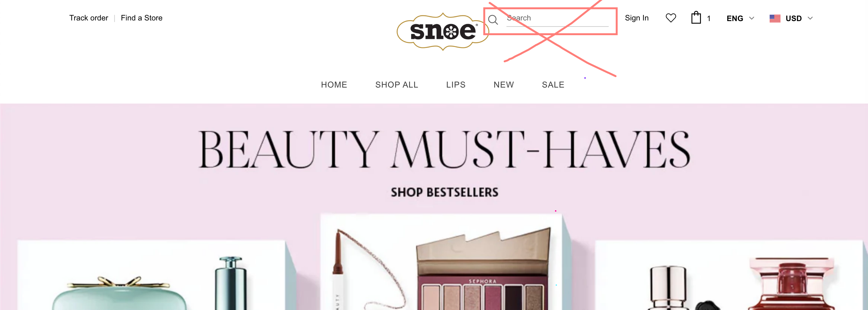Image resolution: width=868 pixels, height=310 pixels.
Task: Expand the ENG language chevron
Action: 751,18
